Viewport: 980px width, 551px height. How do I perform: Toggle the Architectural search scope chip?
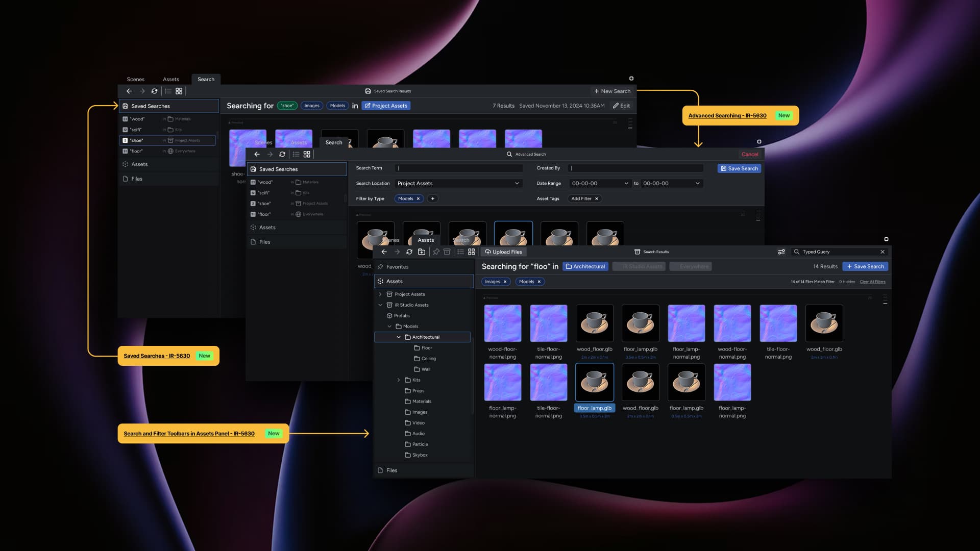585,266
